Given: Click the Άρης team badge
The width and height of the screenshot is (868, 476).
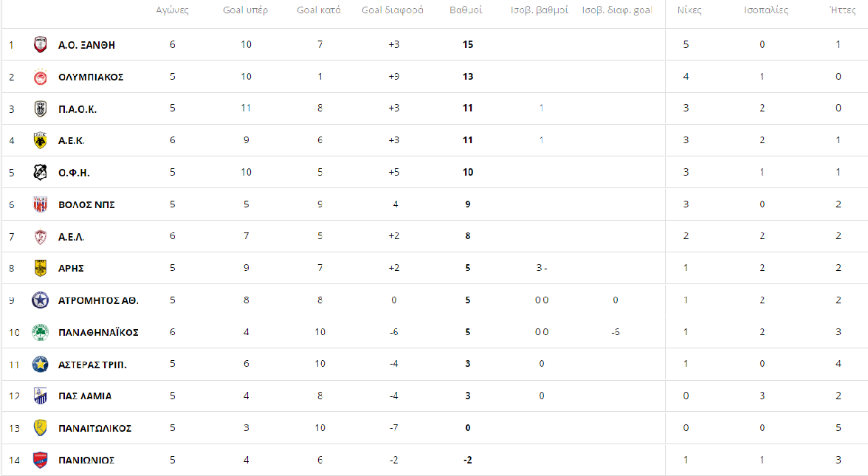Looking at the screenshot, I should click(x=41, y=268).
